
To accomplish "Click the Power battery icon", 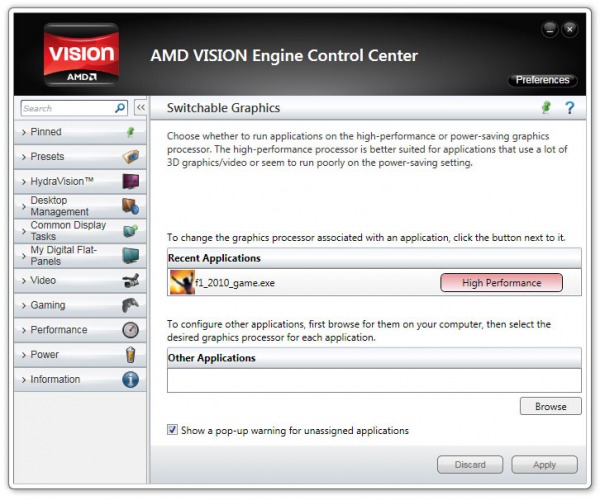I will pyautogui.click(x=130, y=354).
